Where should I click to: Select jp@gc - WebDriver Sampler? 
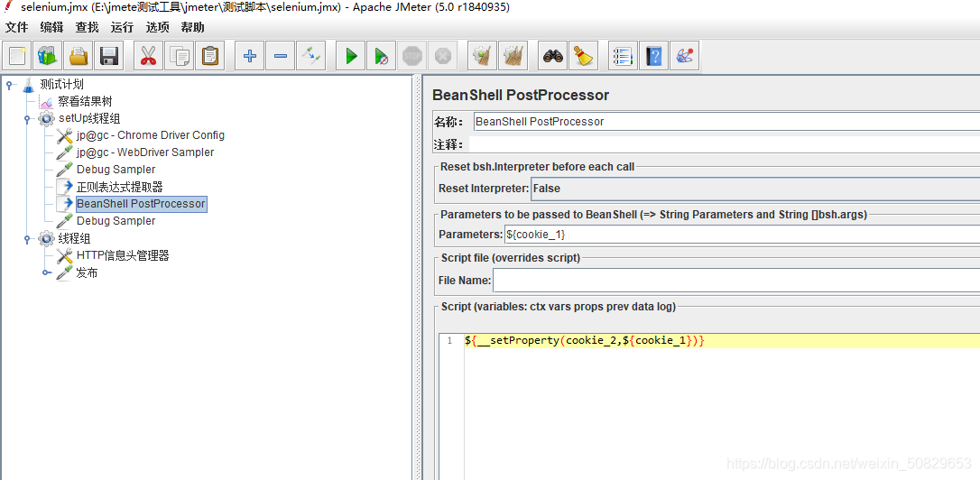click(145, 152)
